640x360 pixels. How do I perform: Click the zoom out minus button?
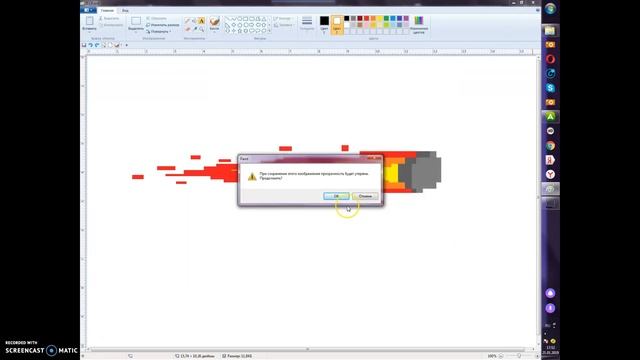point(502,356)
